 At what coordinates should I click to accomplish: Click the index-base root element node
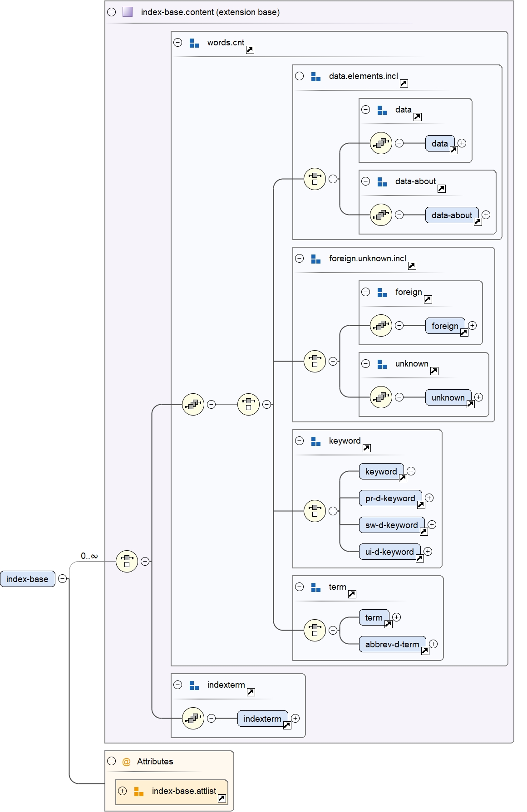(x=27, y=579)
